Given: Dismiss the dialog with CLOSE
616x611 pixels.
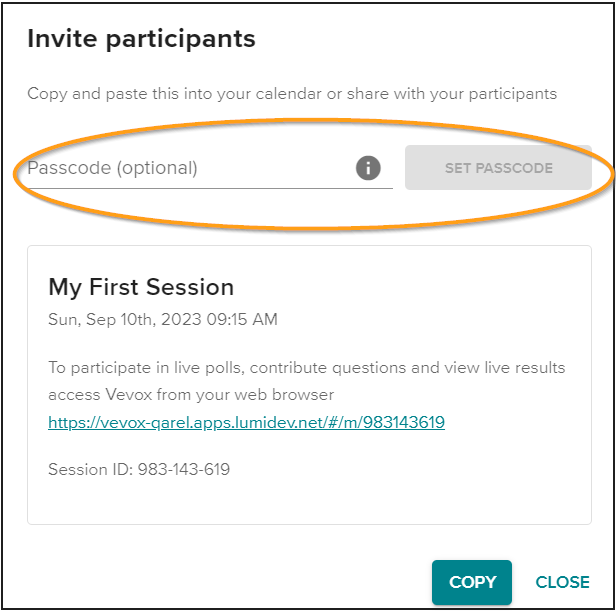Looking at the screenshot, I should tap(562, 582).
